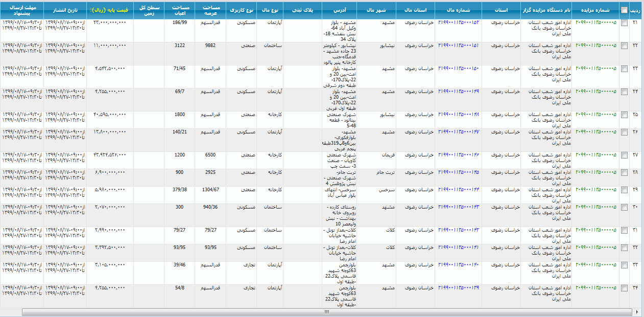Select the checkbox for row ۲۱

tap(624, 23)
